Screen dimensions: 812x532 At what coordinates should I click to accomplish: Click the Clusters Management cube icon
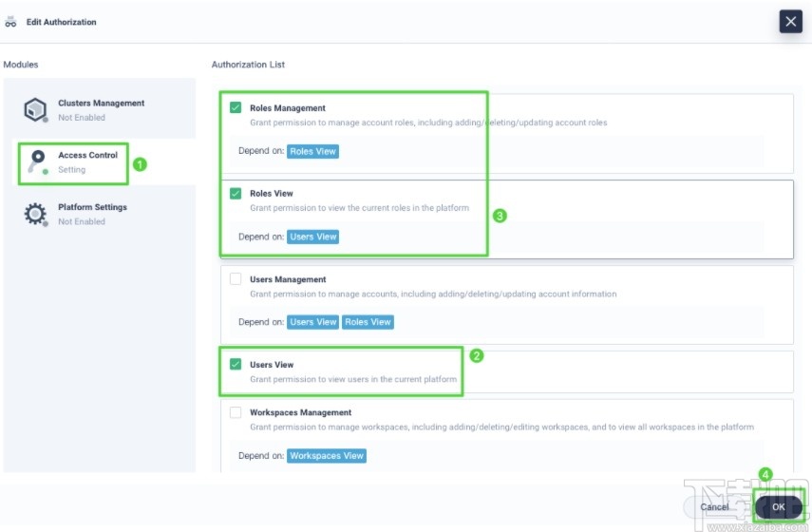click(x=35, y=110)
